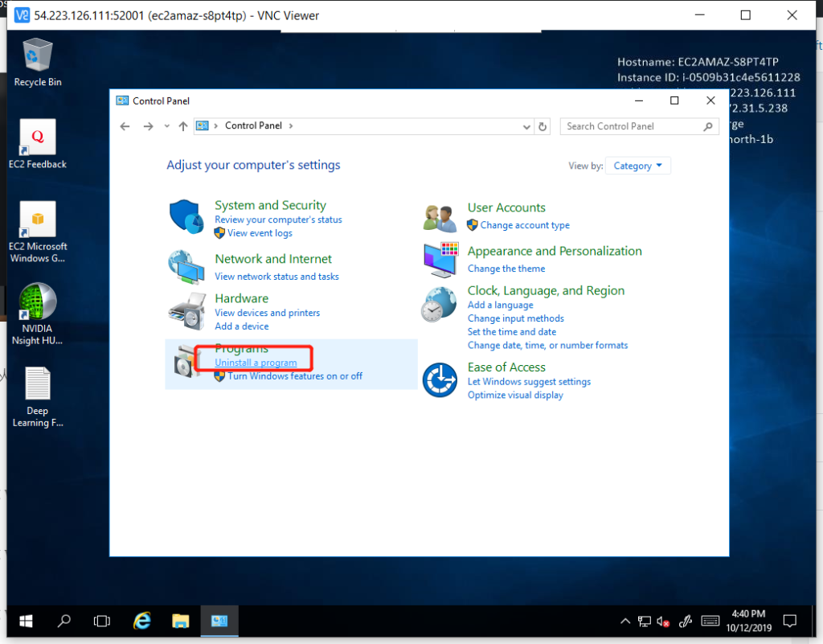
Task: Expand the recent locations arrow
Action: pyautogui.click(x=167, y=126)
